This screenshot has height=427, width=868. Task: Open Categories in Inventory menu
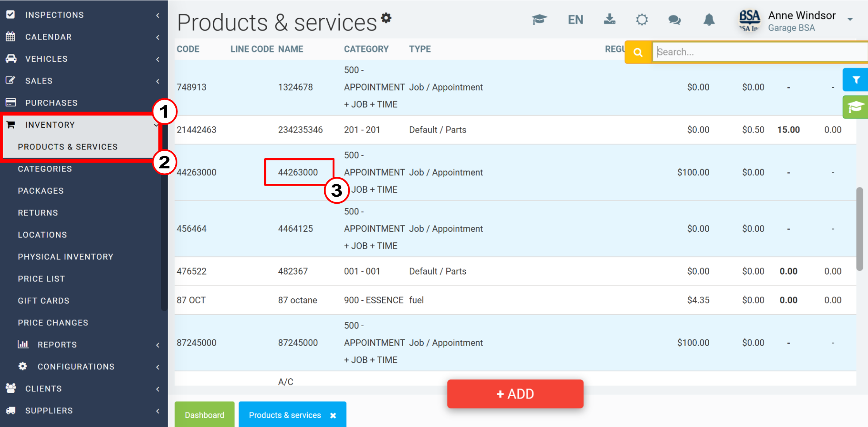click(x=45, y=169)
